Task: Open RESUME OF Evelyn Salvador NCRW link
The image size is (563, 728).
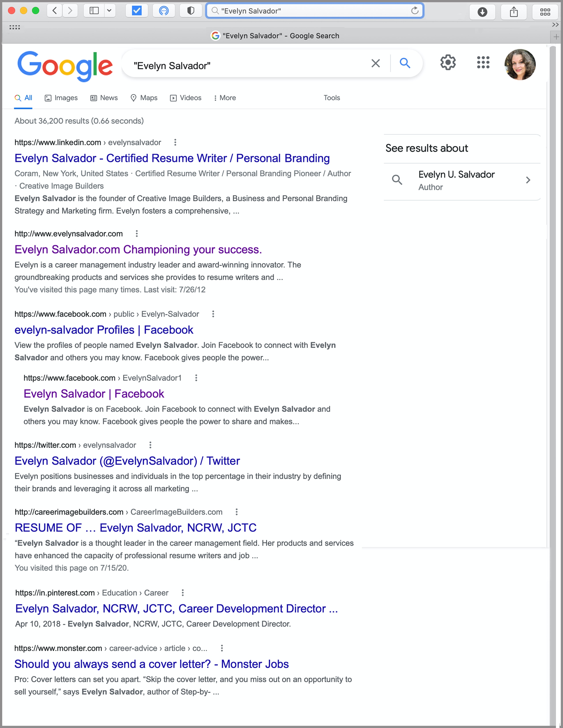Action: (135, 528)
